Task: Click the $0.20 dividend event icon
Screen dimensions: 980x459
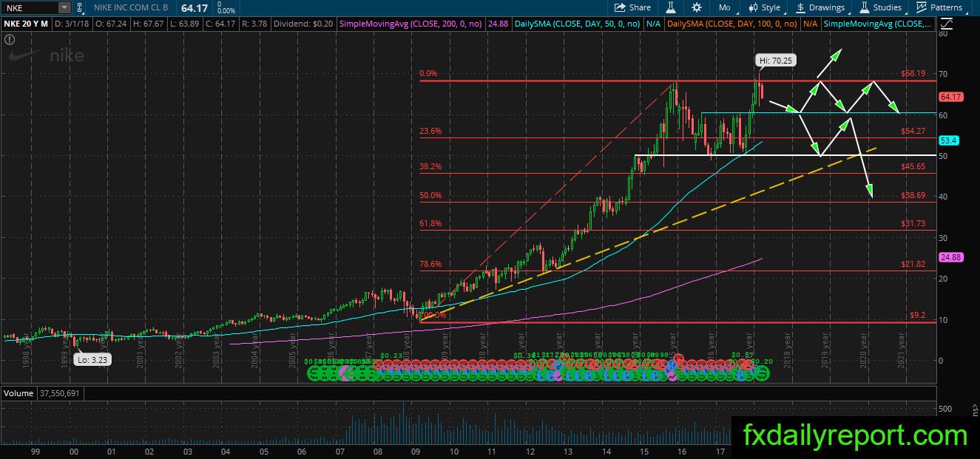Action: pos(763,374)
